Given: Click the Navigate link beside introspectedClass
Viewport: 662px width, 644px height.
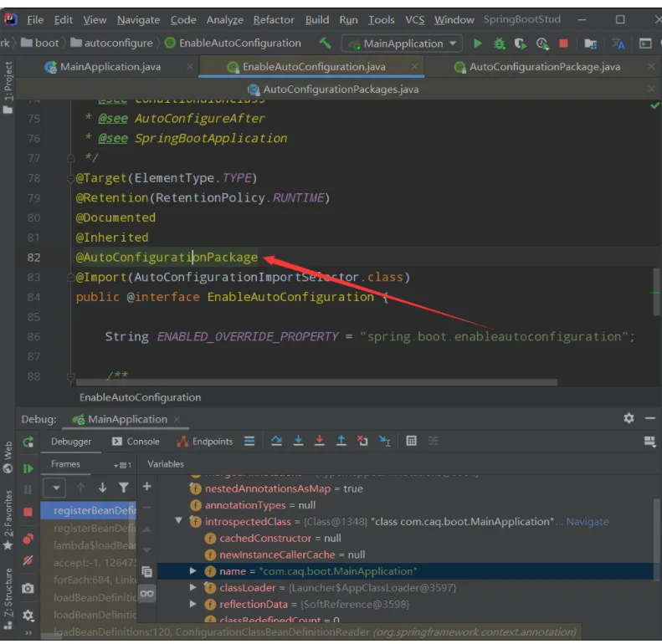Looking at the screenshot, I should 587,521.
